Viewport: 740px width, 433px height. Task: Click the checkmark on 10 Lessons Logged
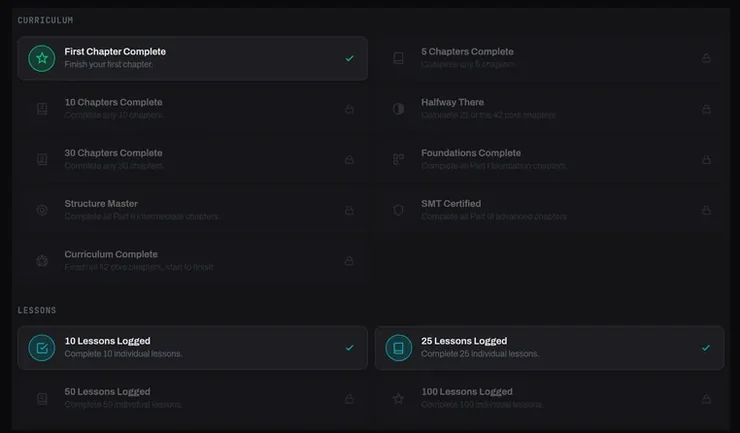point(349,348)
